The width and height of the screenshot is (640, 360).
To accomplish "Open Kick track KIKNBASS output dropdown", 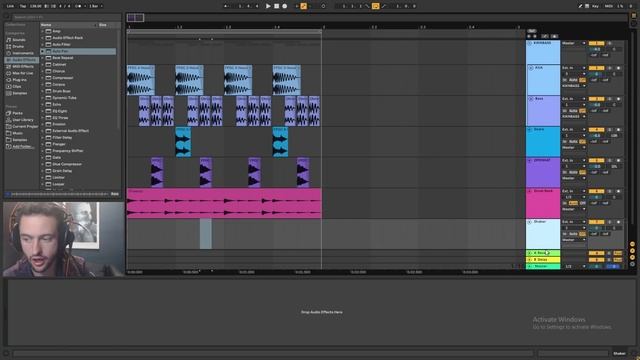I will [574, 86].
